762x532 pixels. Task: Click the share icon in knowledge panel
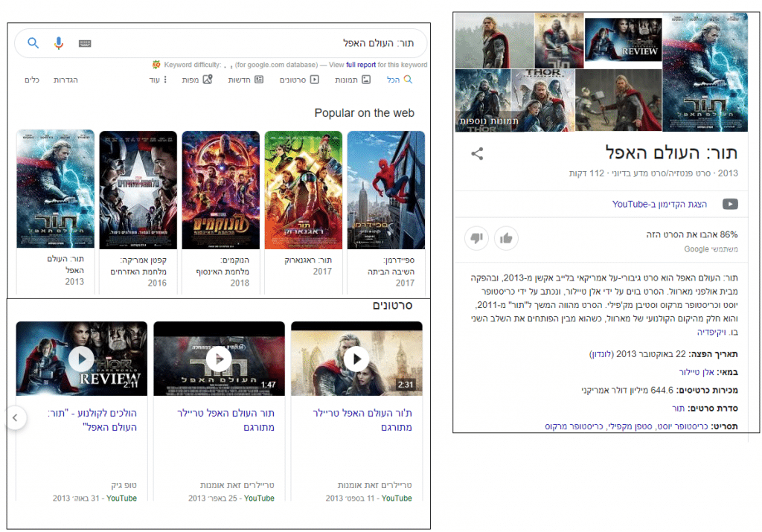(477, 154)
